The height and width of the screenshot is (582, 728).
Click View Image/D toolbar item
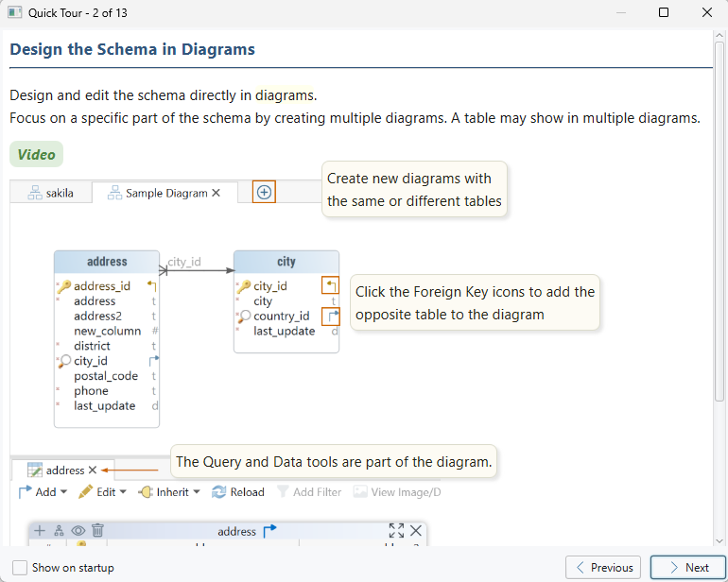[397, 492]
